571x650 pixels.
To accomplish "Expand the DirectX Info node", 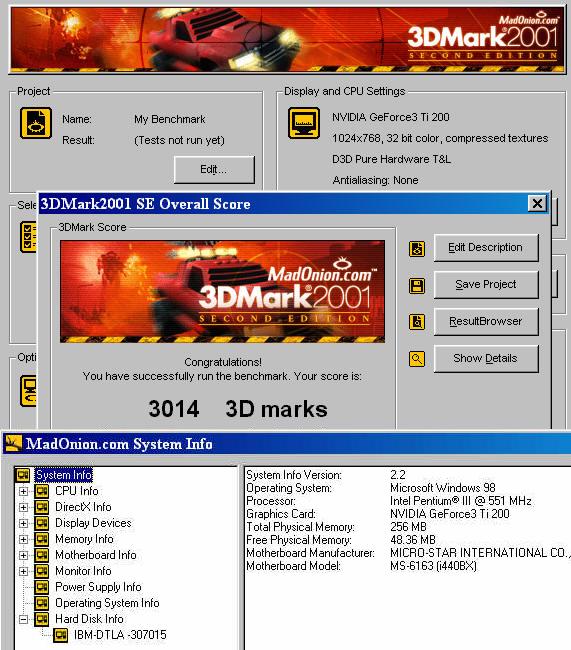I will [24, 507].
